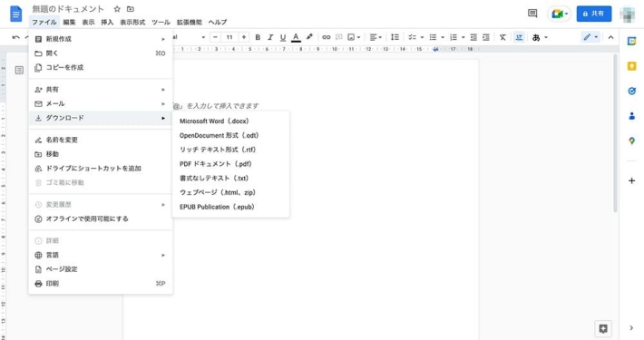Open the 挿入 menu
This screenshot has width=644, height=340.
pos(107,22)
